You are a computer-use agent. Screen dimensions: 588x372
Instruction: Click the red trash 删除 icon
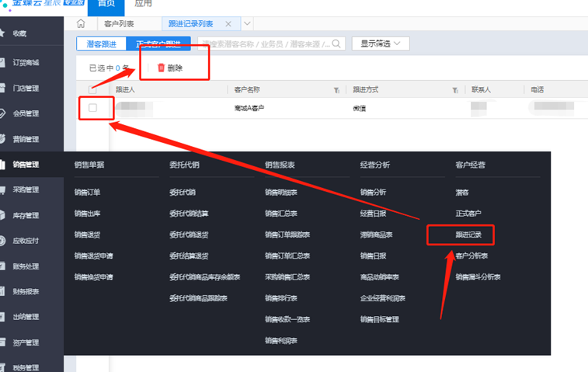162,68
